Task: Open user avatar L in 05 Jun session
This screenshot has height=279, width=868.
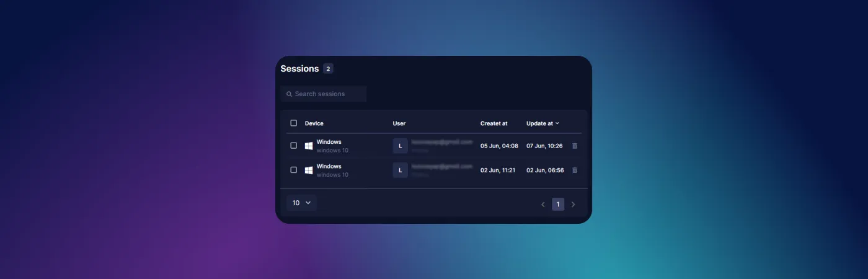Action: [x=400, y=146]
